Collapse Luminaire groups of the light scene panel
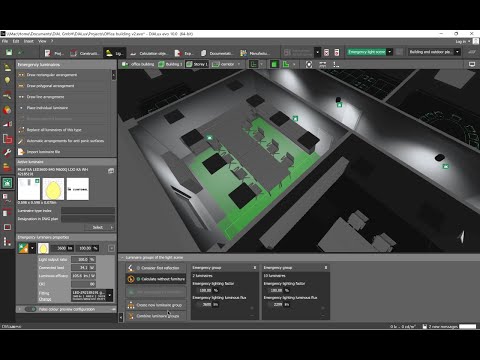Screen dimensions: 480x360 point(122,258)
